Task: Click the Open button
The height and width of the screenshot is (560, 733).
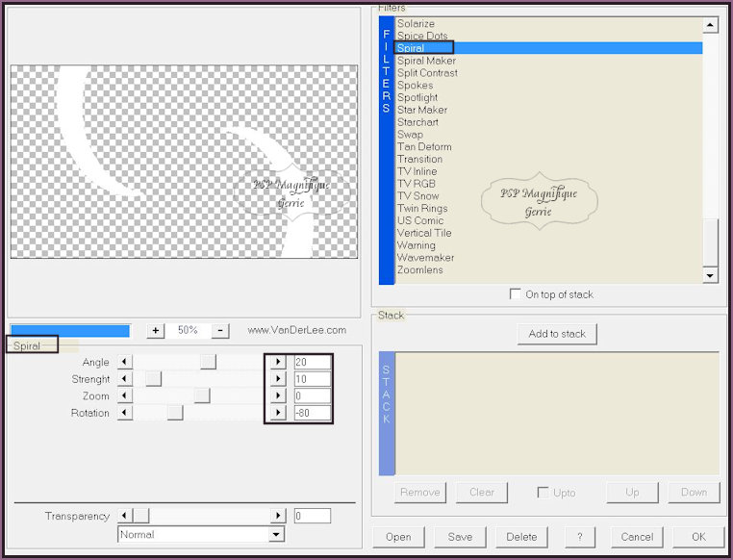Action: point(398,537)
